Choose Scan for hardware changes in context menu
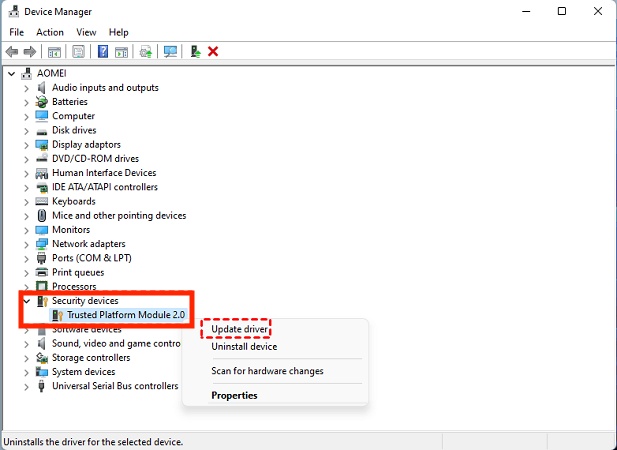The width and height of the screenshot is (617, 450). [267, 371]
